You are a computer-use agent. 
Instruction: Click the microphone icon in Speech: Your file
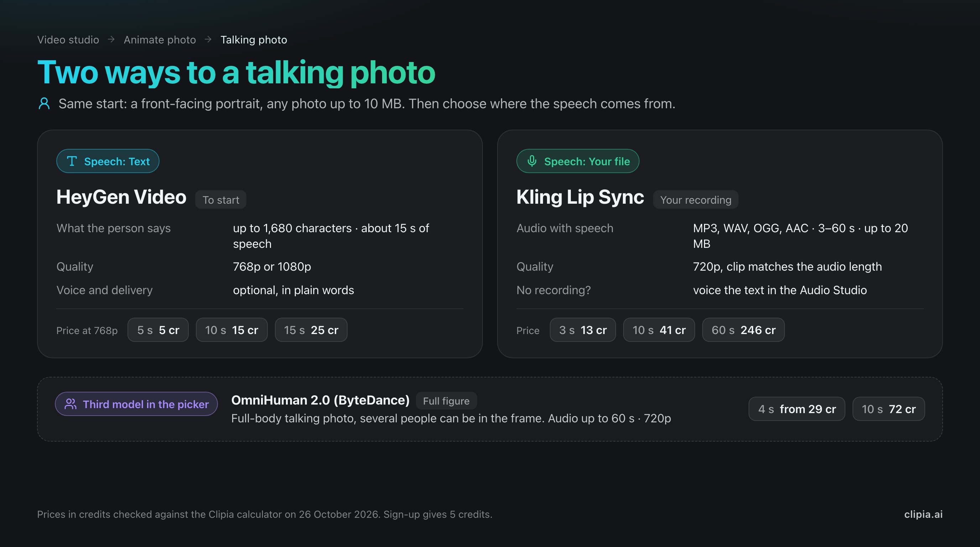click(x=532, y=161)
